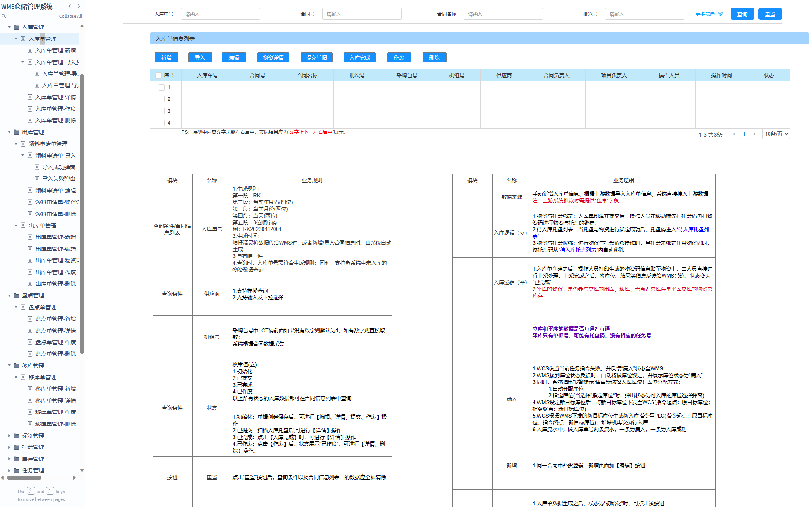
Task: Click the 标签管理 folder icon
Action: point(17,436)
